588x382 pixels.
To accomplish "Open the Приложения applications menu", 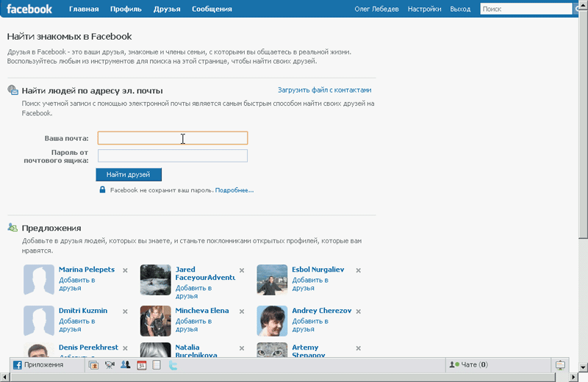I will (38, 365).
